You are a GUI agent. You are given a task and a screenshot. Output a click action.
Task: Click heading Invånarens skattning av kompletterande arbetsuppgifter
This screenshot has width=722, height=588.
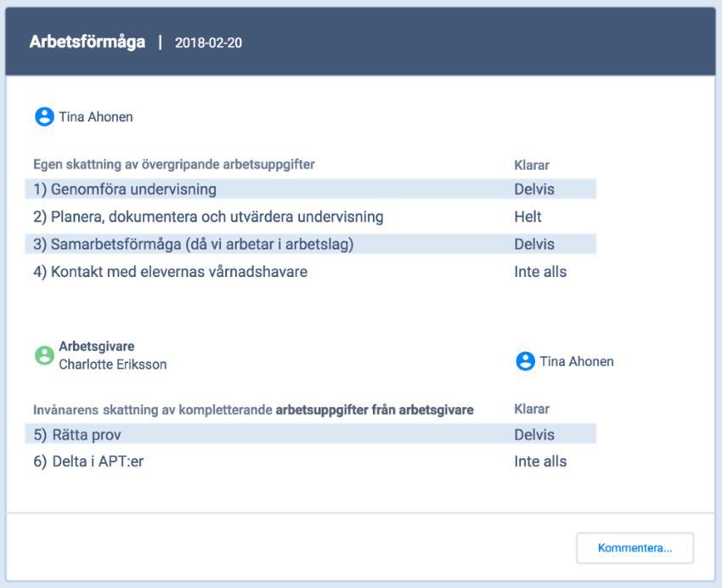(x=253, y=410)
